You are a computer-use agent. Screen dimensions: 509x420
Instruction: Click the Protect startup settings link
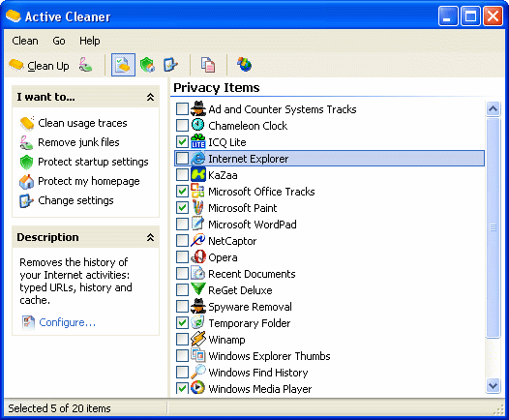[x=93, y=162]
